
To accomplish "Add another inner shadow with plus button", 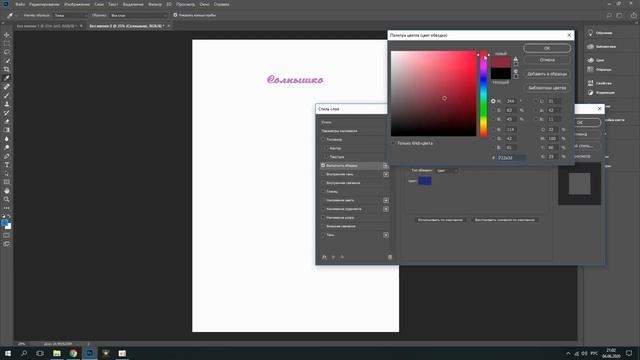I will pos(385,174).
